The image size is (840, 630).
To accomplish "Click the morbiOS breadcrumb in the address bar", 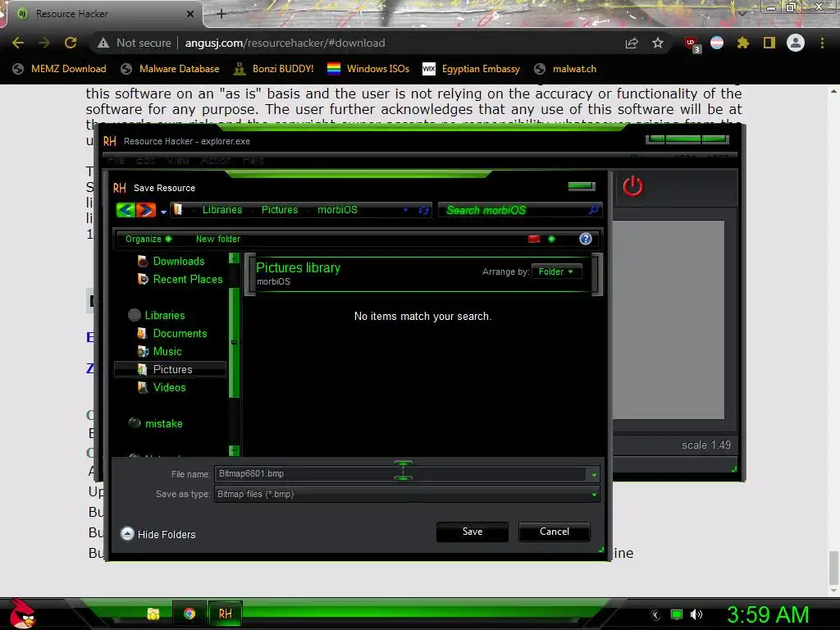I will point(337,210).
